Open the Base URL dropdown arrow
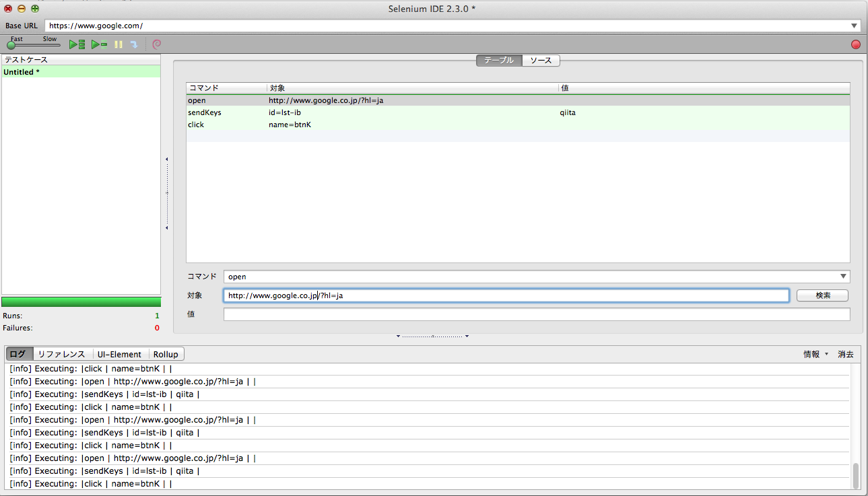Image resolution: width=868 pixels, height=496 pixels. tap(855, 26)
